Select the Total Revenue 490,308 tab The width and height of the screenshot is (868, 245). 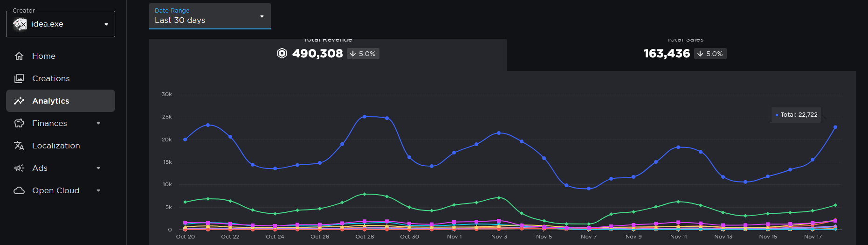[x=328, y=55]
